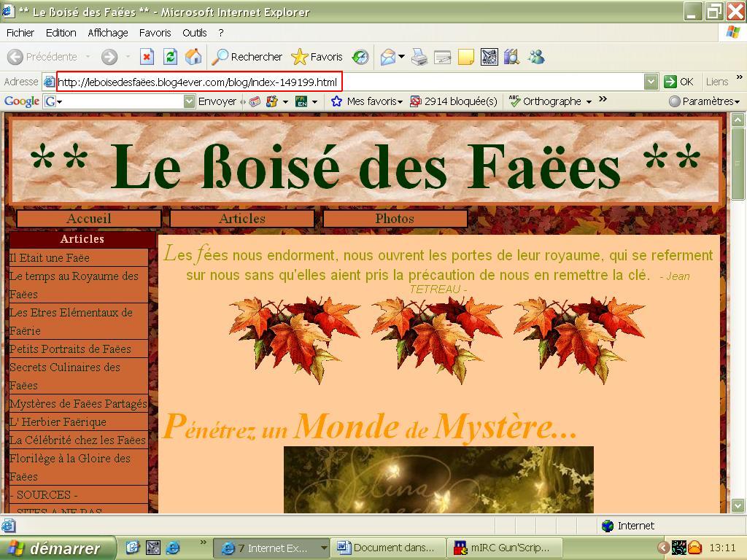
Task: Click the Liens links bar label
Action: point(717,82)
